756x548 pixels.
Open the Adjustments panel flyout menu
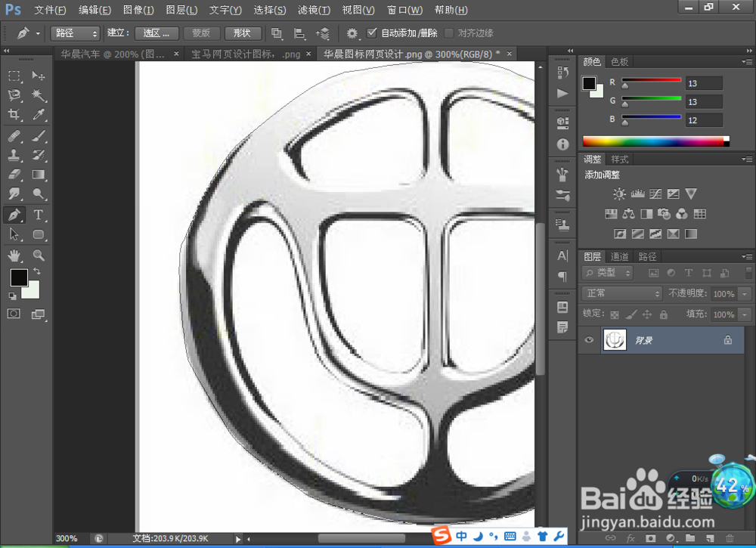747,159
